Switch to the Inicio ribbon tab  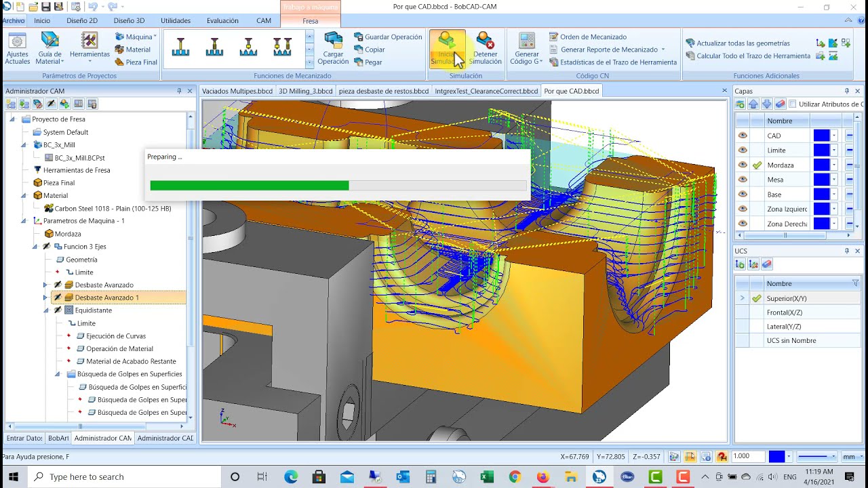42,20
